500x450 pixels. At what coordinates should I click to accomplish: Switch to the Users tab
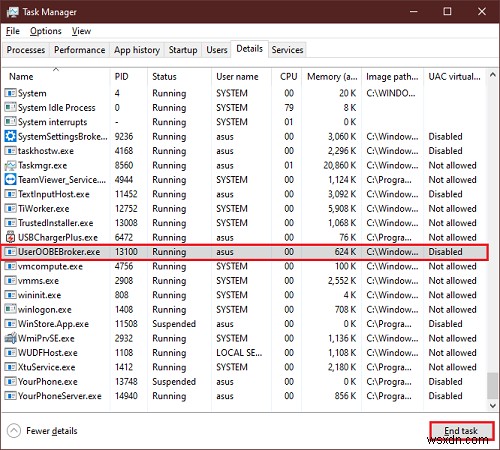click(x=217, y=50)
